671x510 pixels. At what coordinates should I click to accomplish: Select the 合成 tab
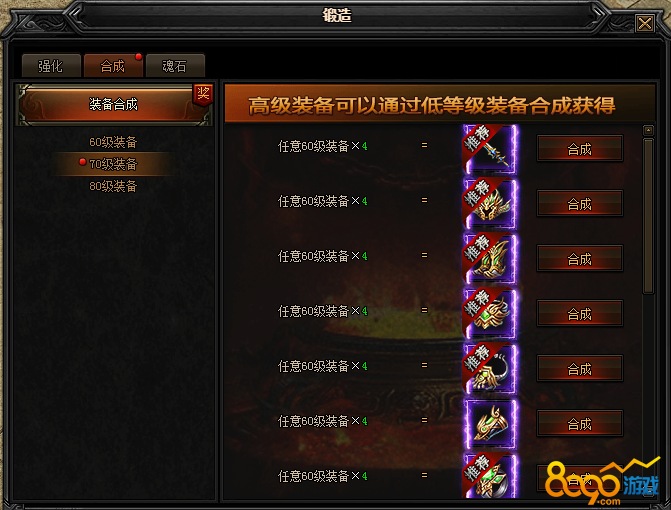point(113,66)
